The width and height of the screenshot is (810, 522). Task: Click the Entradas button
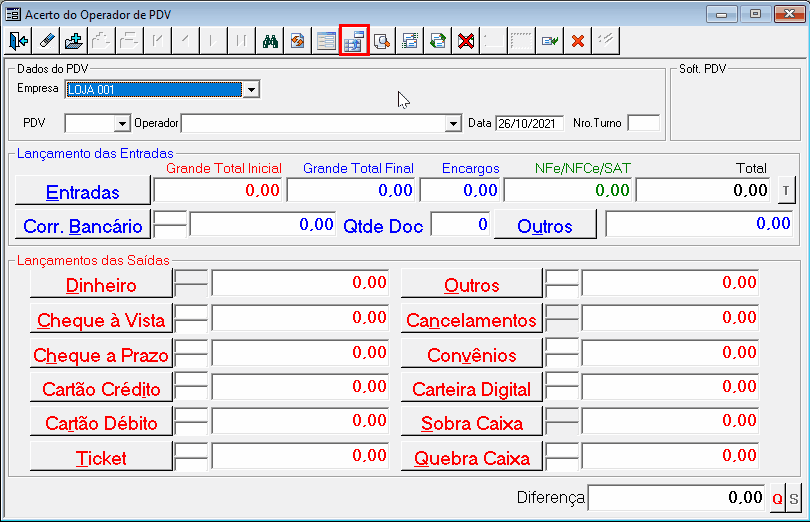click(83, 191)
